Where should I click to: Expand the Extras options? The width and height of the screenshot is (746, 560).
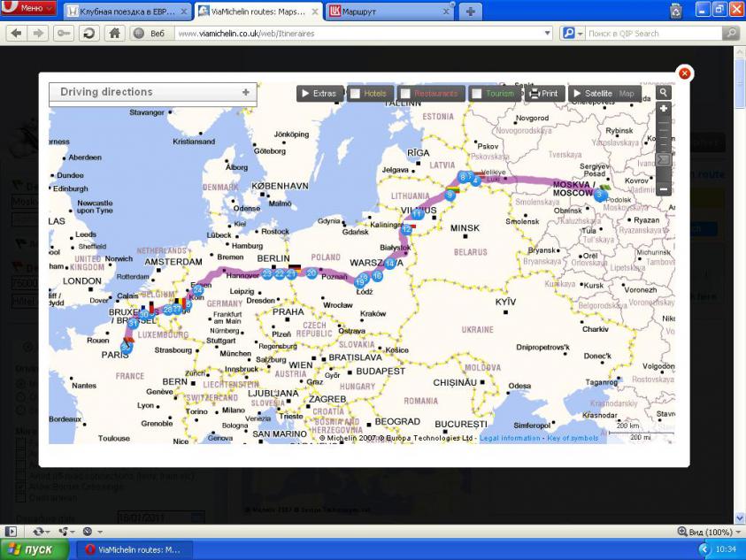319,94
